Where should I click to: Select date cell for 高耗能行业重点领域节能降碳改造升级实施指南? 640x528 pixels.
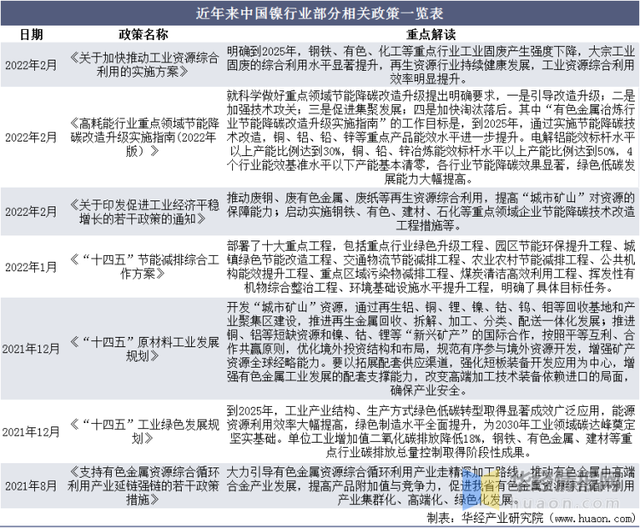tap(31, 137)
